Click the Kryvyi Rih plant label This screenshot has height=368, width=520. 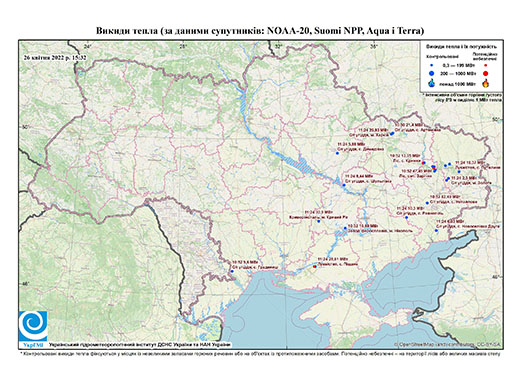[317, 217]
